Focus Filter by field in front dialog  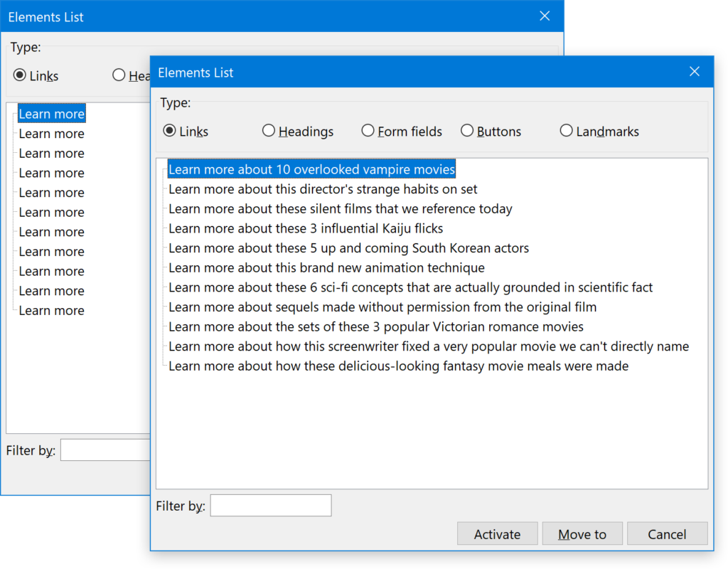coord(271,506)
